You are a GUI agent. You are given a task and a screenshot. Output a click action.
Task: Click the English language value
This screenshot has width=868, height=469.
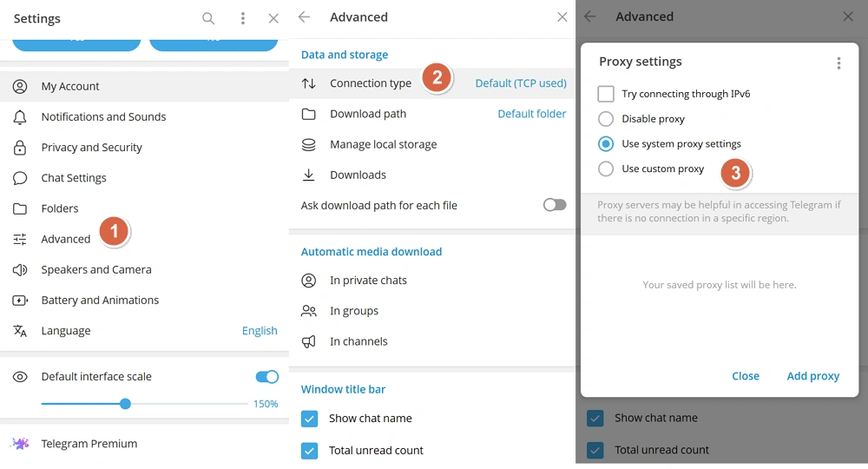[x=260, y=331]
